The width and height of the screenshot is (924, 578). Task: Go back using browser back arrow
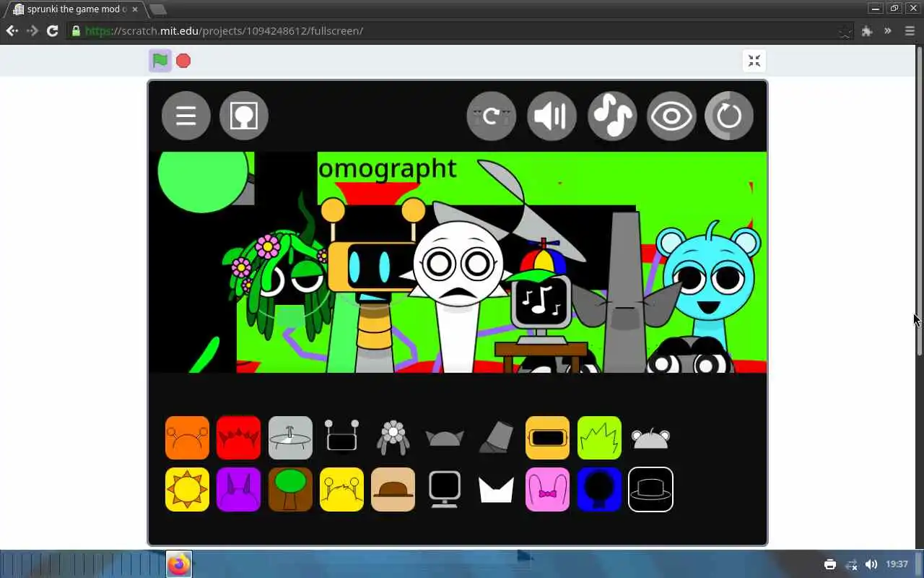point(12,30)
